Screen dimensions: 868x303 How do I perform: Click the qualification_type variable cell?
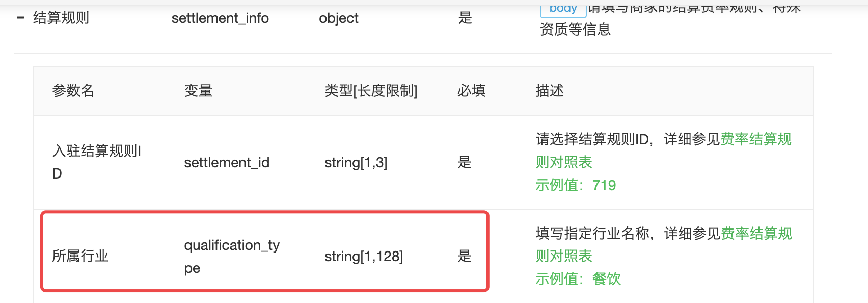pos(232,257)
